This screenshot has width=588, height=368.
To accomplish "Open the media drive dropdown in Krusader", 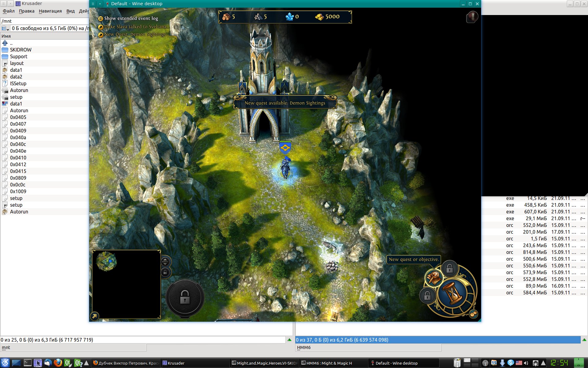I will pyautogui.click(x=5, y=28).
